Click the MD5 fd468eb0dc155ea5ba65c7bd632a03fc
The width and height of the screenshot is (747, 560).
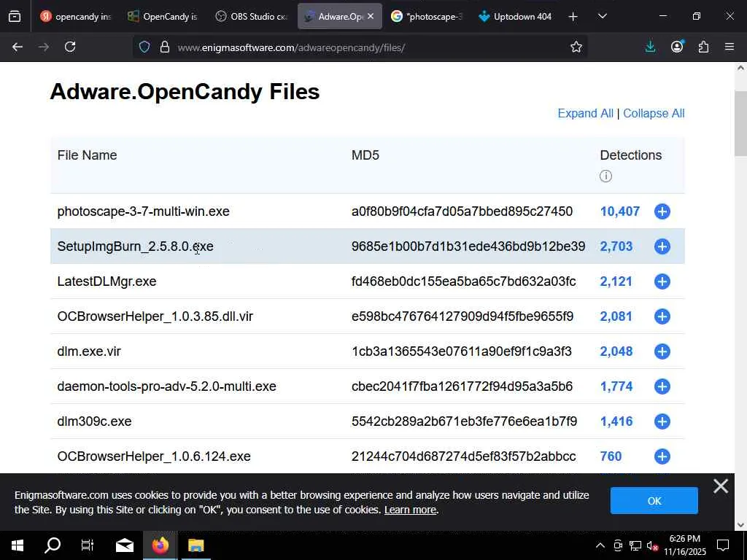point(463,281)
